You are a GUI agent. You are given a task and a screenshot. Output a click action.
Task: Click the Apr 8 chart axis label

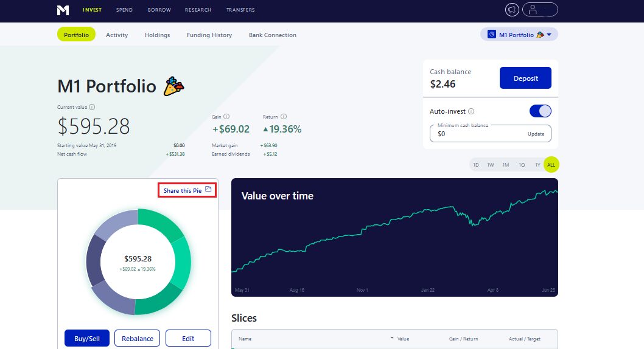tap(493, 290)
